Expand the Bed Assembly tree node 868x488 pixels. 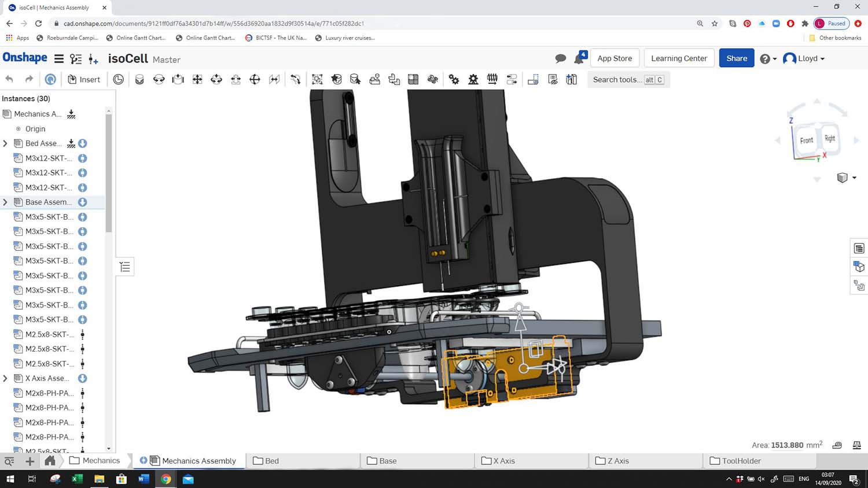(6, 143)
